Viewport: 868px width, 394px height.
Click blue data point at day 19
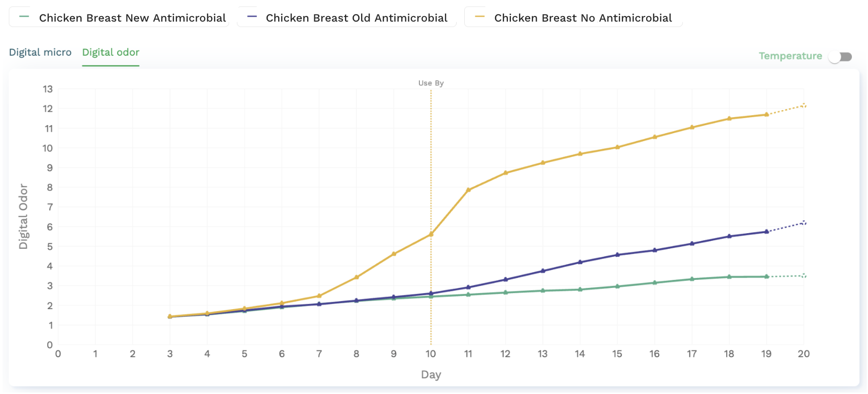tap(766, 232)
